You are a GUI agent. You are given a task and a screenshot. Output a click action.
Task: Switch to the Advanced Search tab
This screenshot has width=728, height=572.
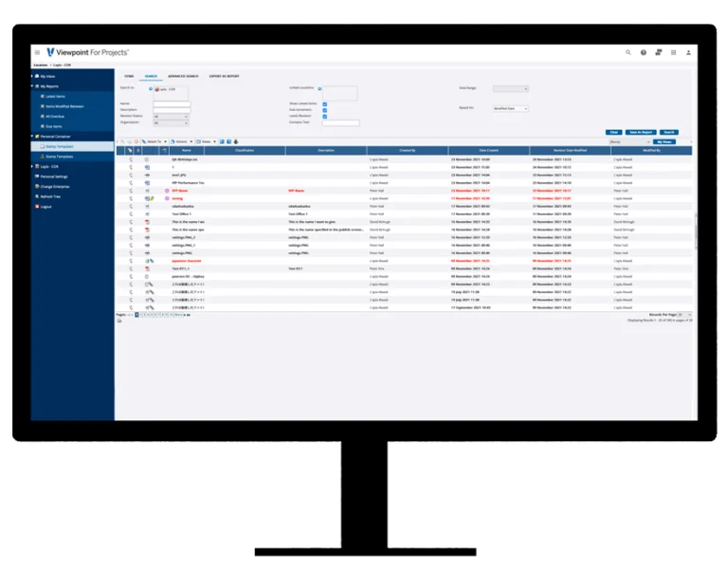point(183,76)
